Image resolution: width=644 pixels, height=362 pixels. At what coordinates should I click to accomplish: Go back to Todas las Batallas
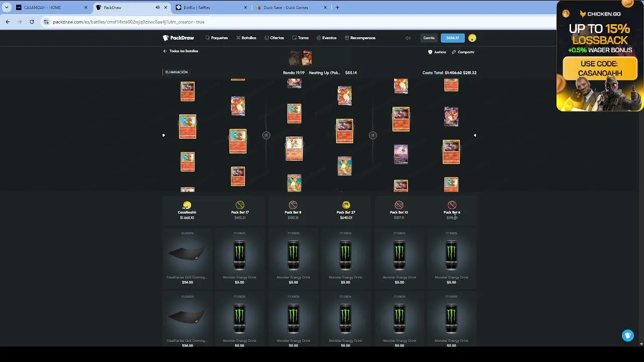coord(181,51)
